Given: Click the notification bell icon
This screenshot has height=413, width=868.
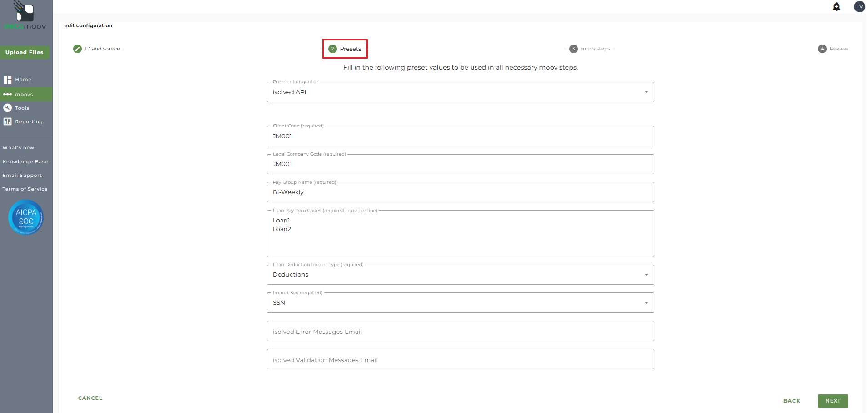Looking at the screenshot, I should 837,6.
